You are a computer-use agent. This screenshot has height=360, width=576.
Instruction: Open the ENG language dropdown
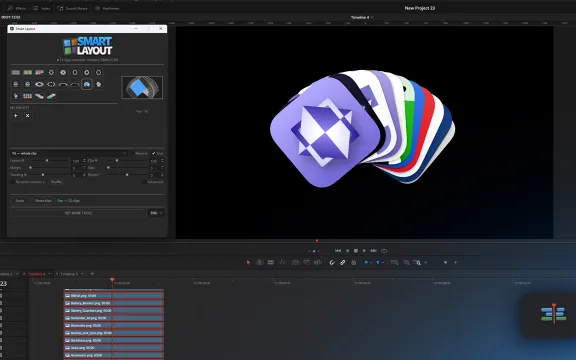(156, 213)
